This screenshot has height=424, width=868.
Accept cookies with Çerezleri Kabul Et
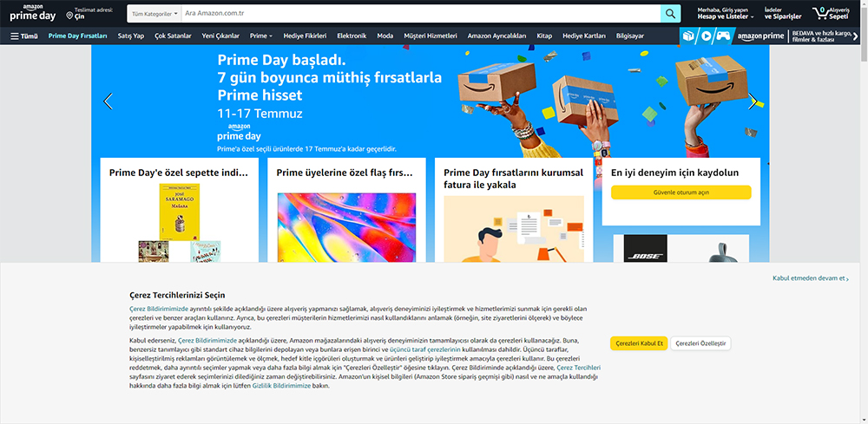click(x=639, y=343)
